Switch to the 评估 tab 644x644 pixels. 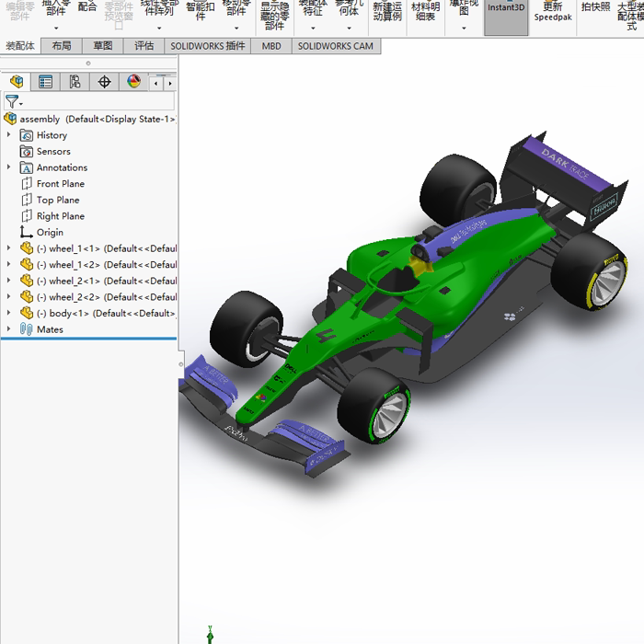tap(144, 46)
